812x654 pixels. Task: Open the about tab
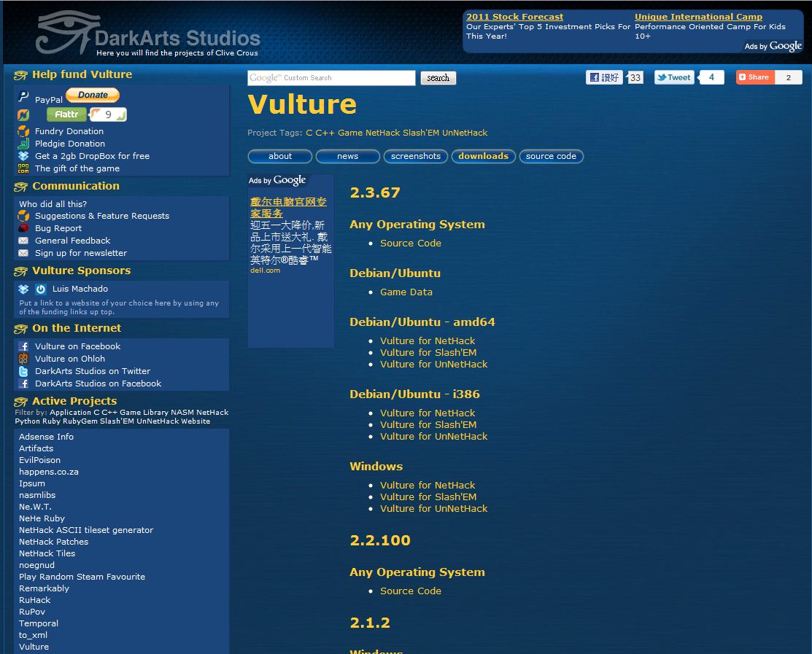(x=280, y=156)
